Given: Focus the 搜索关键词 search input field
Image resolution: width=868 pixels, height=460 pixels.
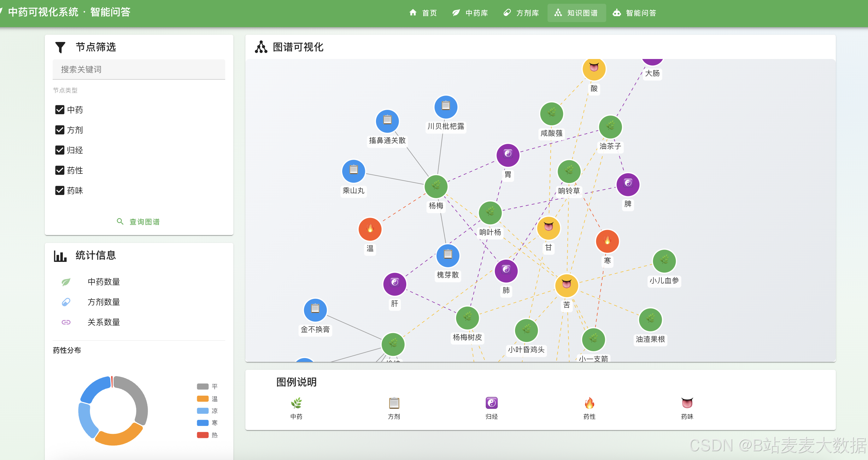Looking at the screenshot, I should [x=138, y=69].
